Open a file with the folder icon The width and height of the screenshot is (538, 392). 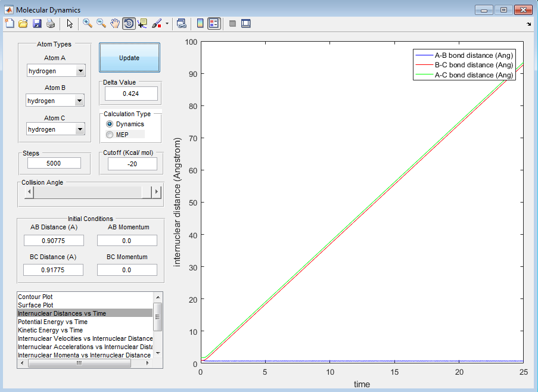[23, 23]
